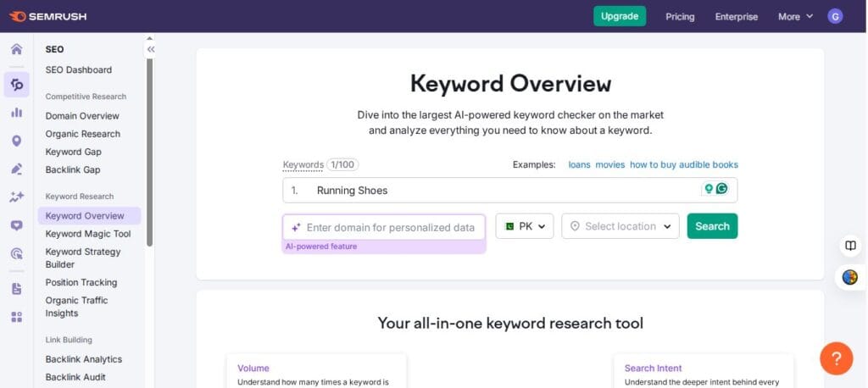Use 'how to buy audible books' example
868x388 pixels.
[684, 165]
